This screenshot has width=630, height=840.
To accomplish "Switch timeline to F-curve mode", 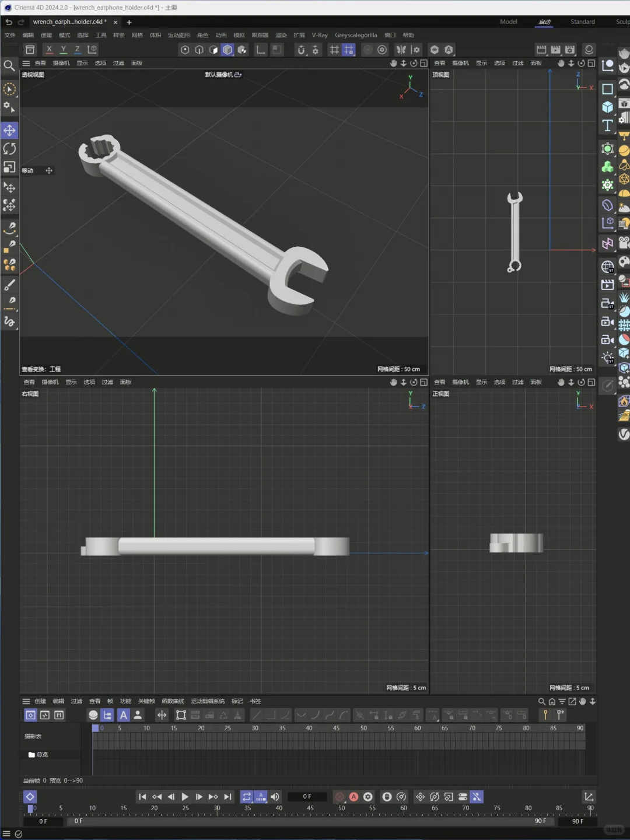I will (45, 715).
